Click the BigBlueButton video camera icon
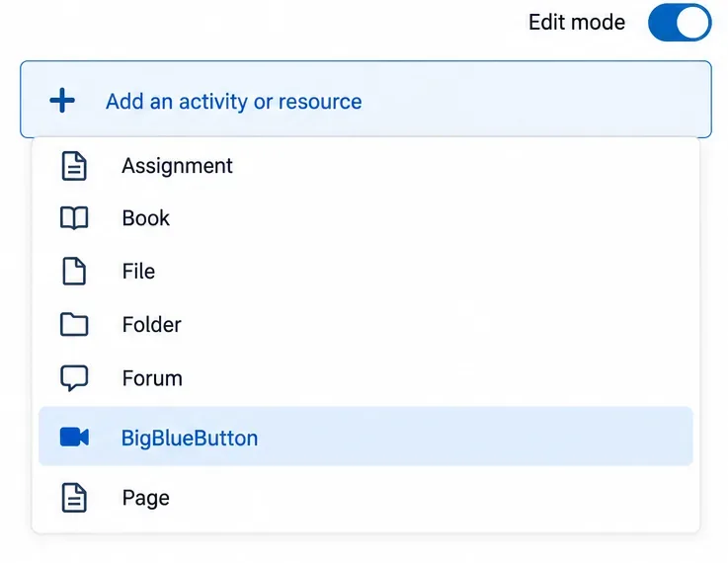This screenshot has height=563, width=728. 74,438
